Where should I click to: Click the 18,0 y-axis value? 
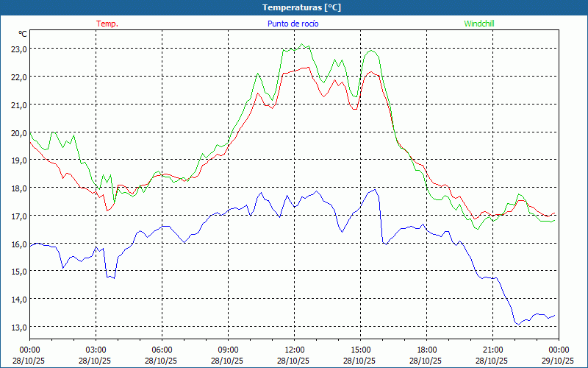click(x=18, y=188)
